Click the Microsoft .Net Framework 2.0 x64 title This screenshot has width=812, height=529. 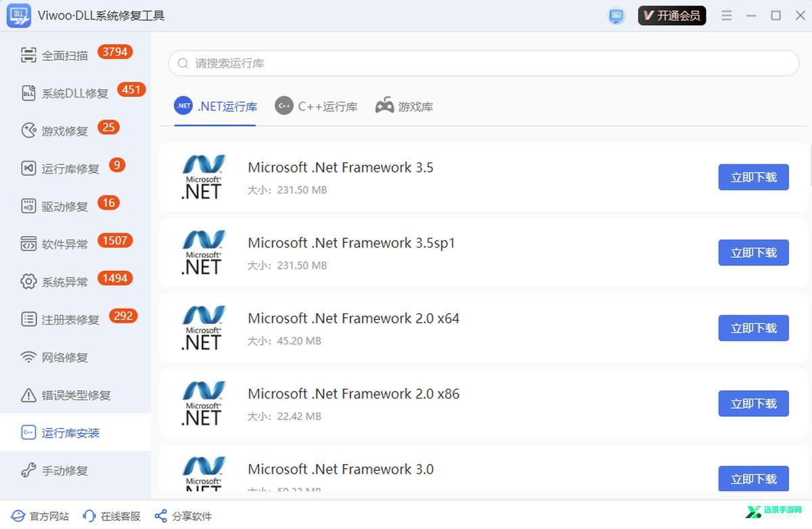click(x=354, y=318)
